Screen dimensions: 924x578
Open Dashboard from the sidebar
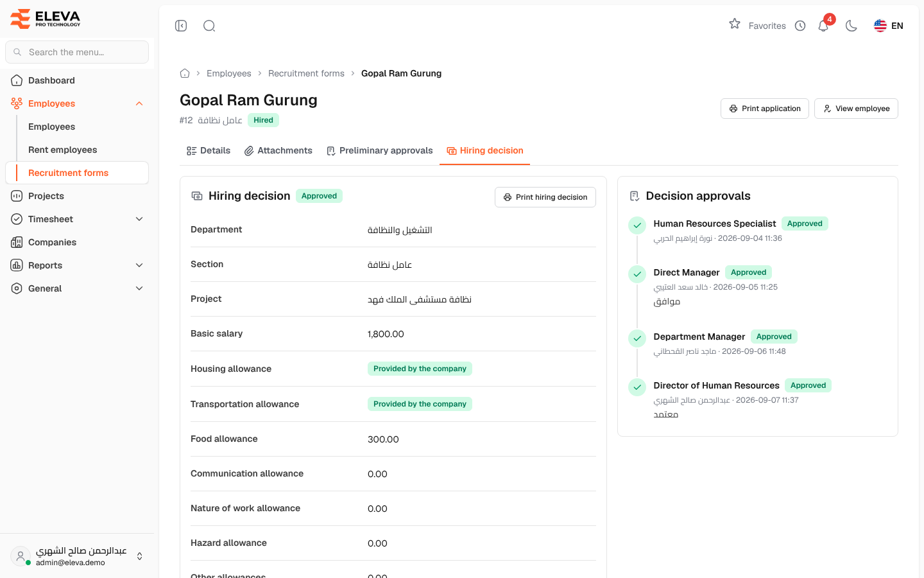click(77, 80)
